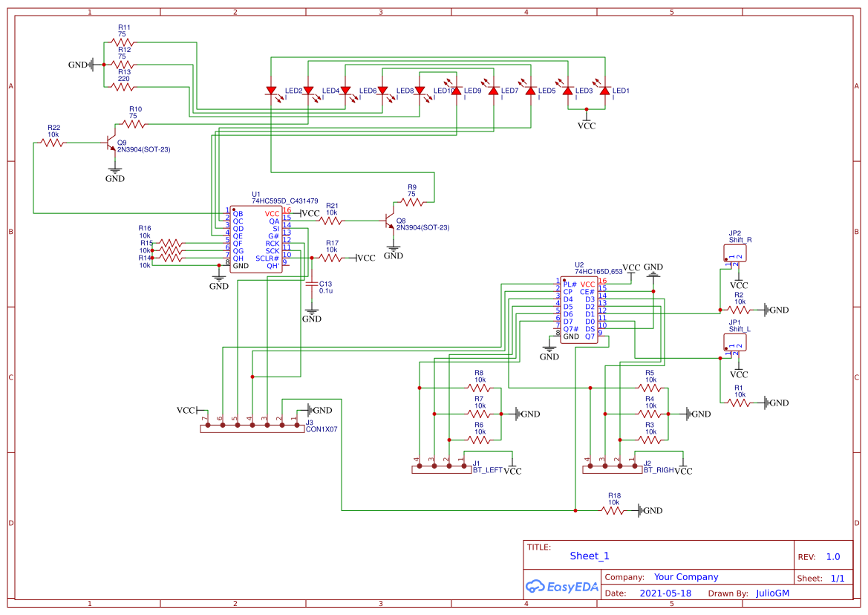Click the 'BT_LEFT' connector label
This screenshot has width=868, height=615.
click(x=488, y=470)
